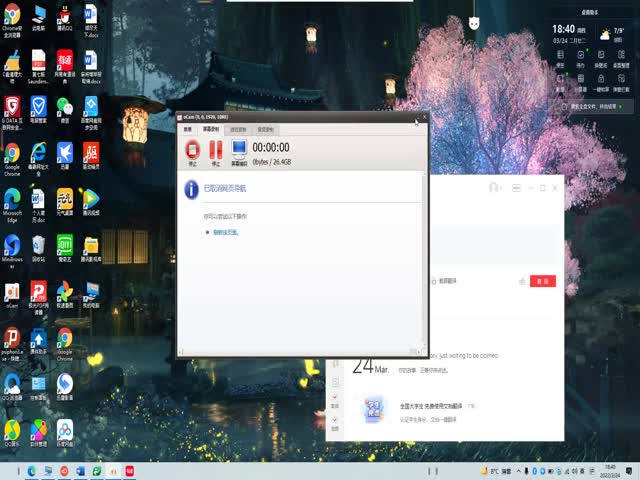Click the taskbar clock showing 18:40

click(611, 469)
